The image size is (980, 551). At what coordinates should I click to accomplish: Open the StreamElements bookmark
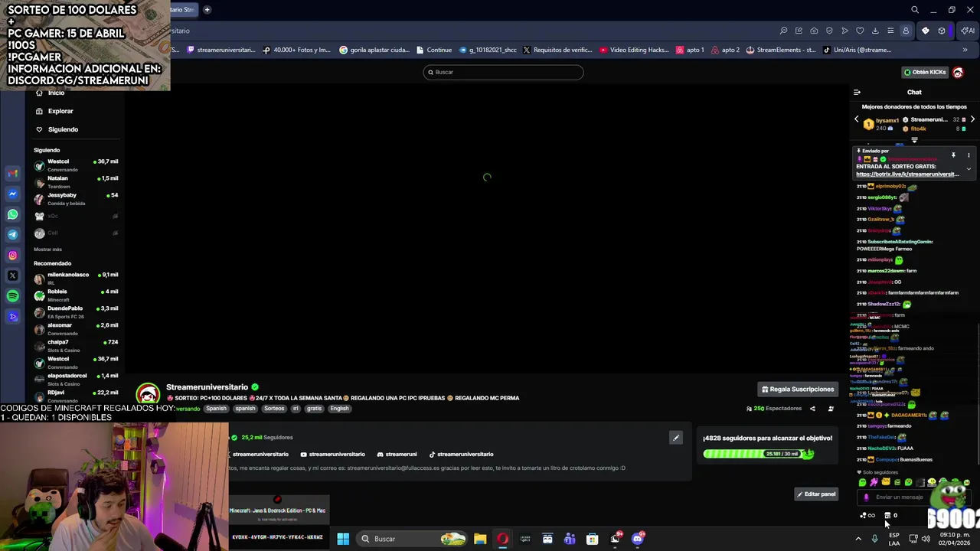point(782,50)
